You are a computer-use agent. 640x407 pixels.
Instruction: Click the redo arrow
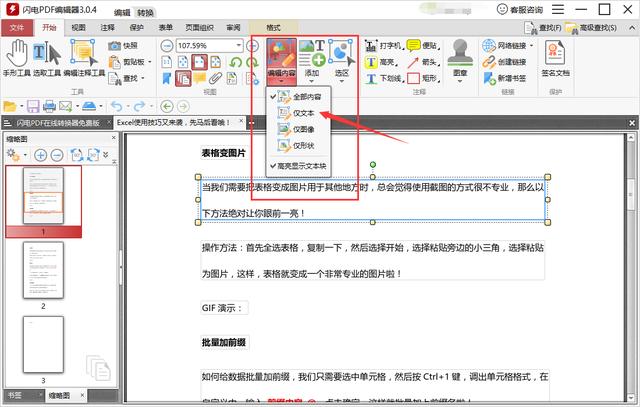click(x=140, y=107)
